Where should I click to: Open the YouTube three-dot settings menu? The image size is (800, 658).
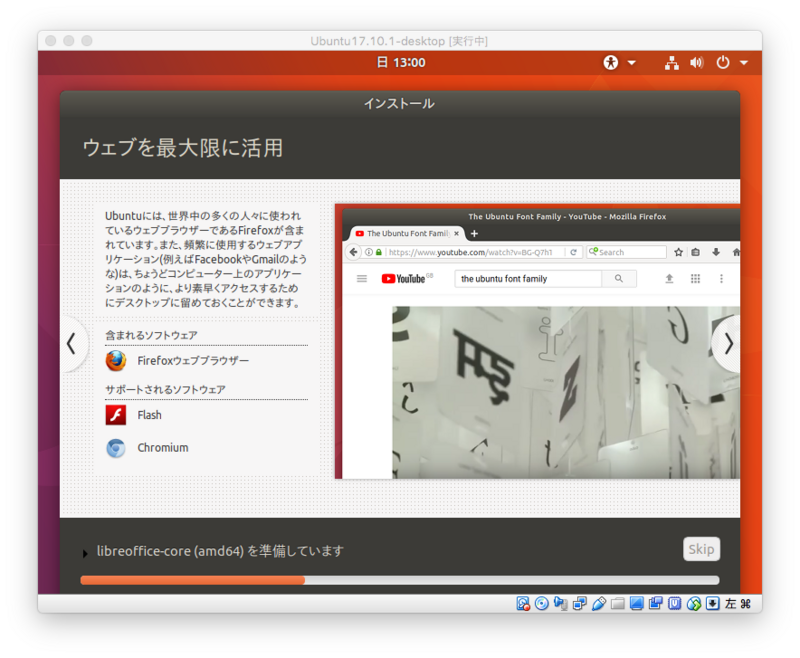pyautogui.click(x=721, y=279)
